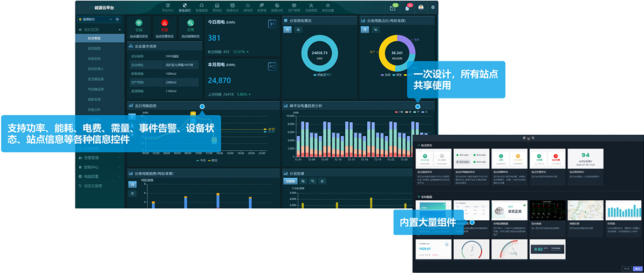The image size is (644, 273).
Task: Select the 电 tab in 计划实绩
Action: point(303,181)
